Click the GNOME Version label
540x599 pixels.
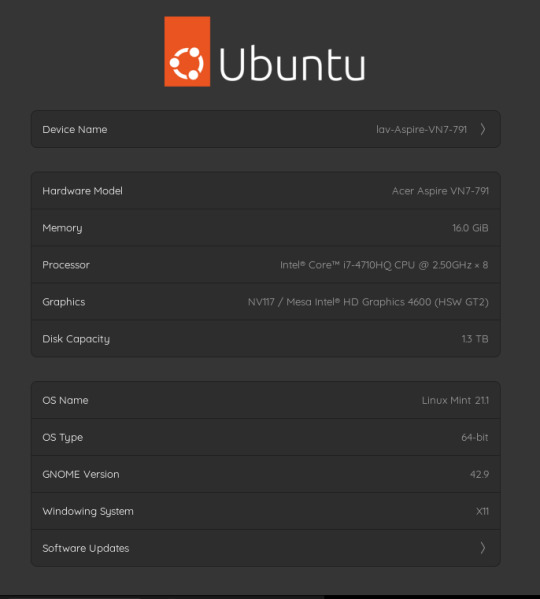pos(81,474)
